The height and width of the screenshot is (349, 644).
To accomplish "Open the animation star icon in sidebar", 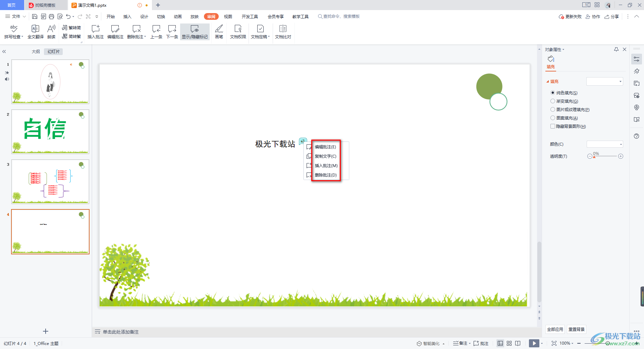I will click(x=637, y=71).
